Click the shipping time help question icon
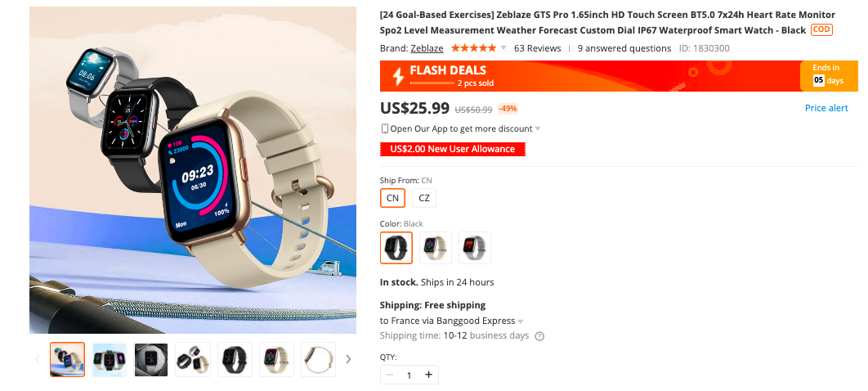868x391 pixels. point(539,336)
